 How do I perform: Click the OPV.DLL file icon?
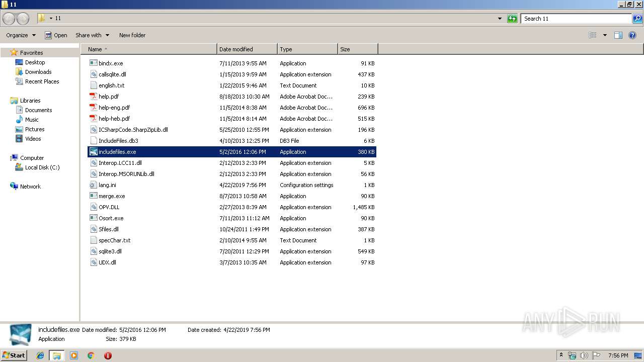93,207
